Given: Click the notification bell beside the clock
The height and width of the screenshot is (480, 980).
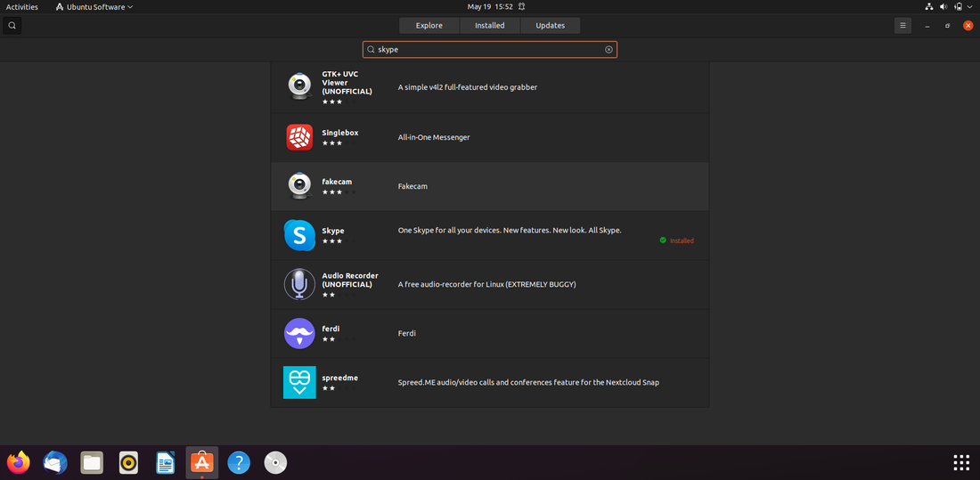Looking at the screenshot, I should pyautogui.click(x=521, y=7).
